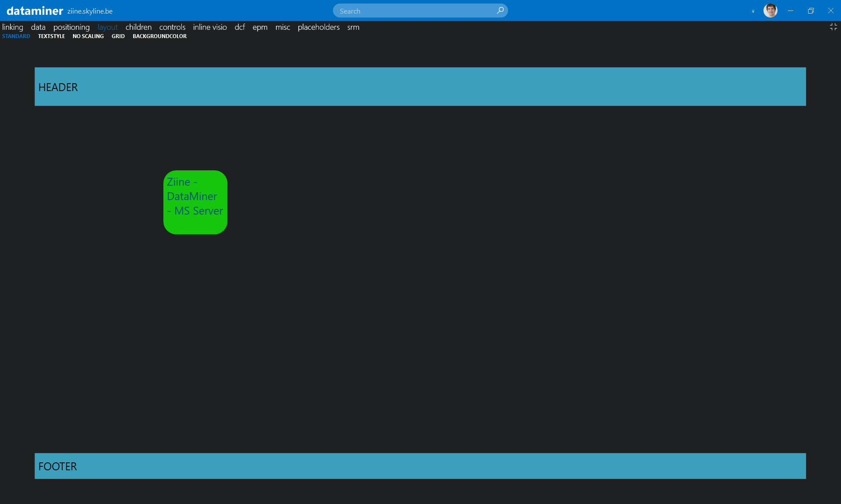
Task: Open the linking tab
Action: pyautogui.click(x=13, y=27)
